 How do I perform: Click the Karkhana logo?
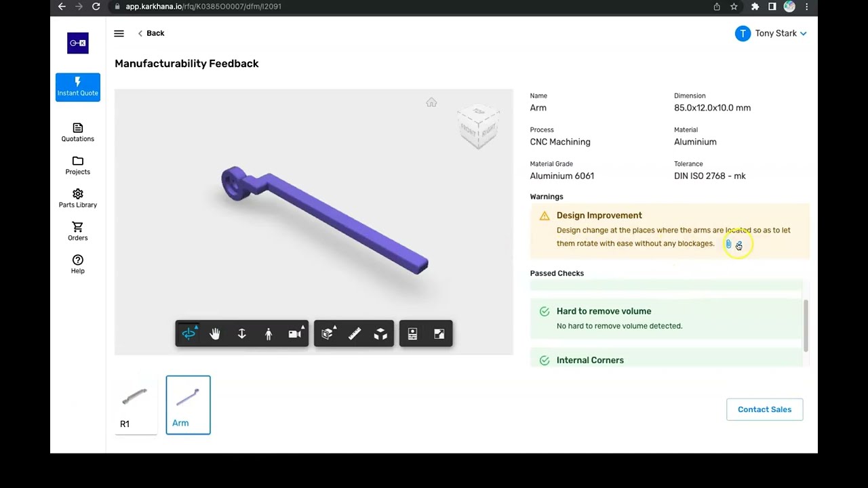click(78, 43)
